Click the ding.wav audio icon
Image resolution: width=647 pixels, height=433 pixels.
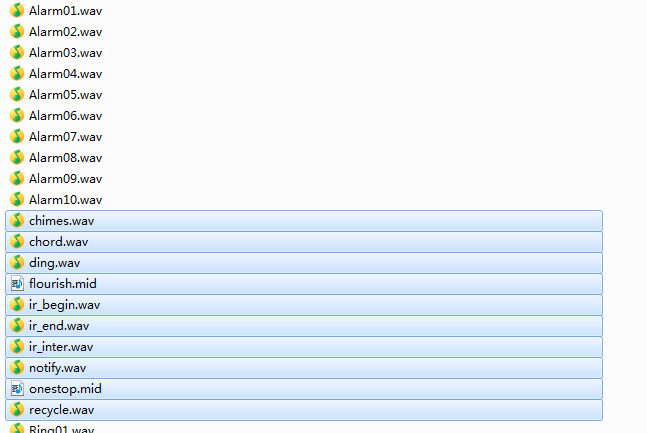coord(17,263)
